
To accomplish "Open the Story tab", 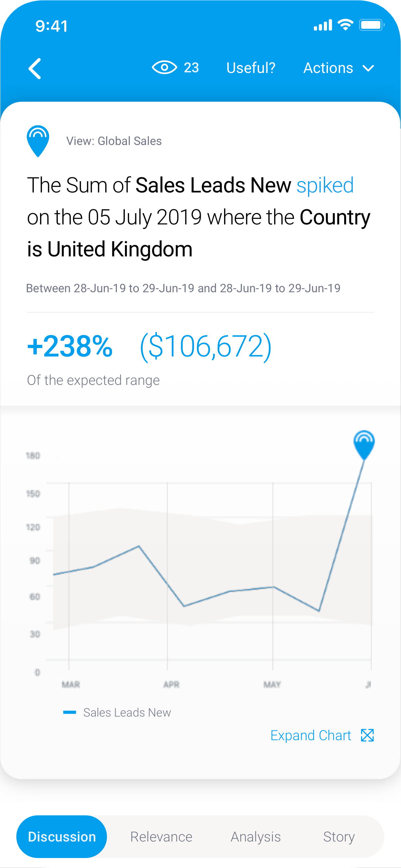I will coord(339,837).
